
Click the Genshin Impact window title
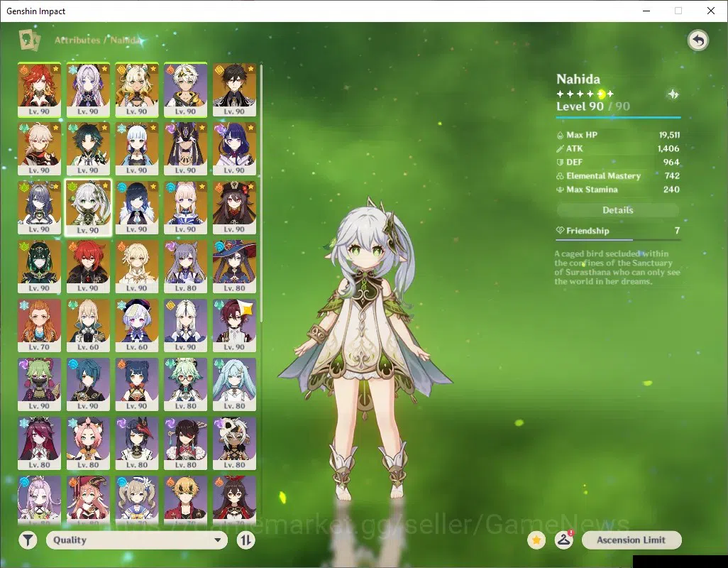click(x=35, y=11)
